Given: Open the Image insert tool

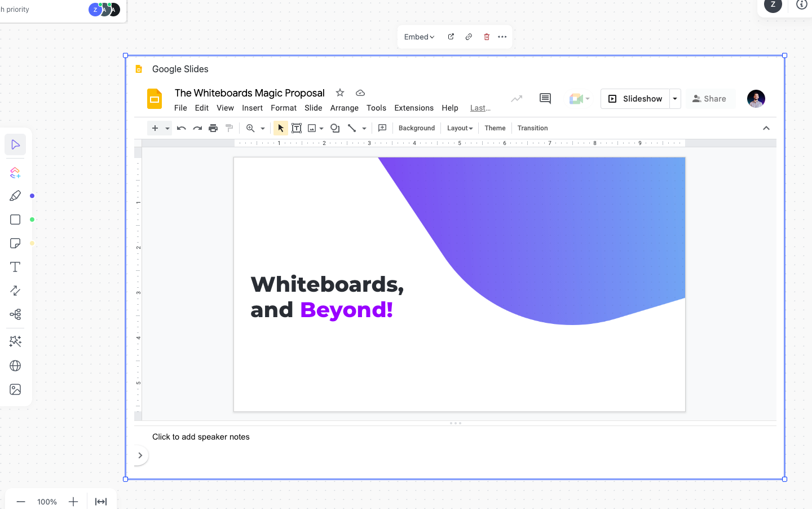Looking at the screenshot, I should click(x=15, y=389).
